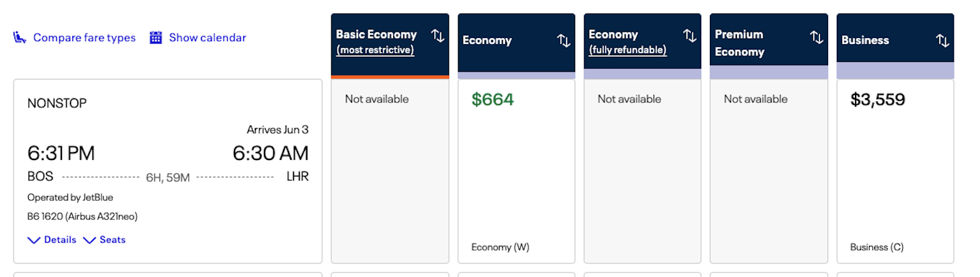Sort by Business column arrows icon
980x277 pixels.
pyautogui.click(x=943, y=40)
